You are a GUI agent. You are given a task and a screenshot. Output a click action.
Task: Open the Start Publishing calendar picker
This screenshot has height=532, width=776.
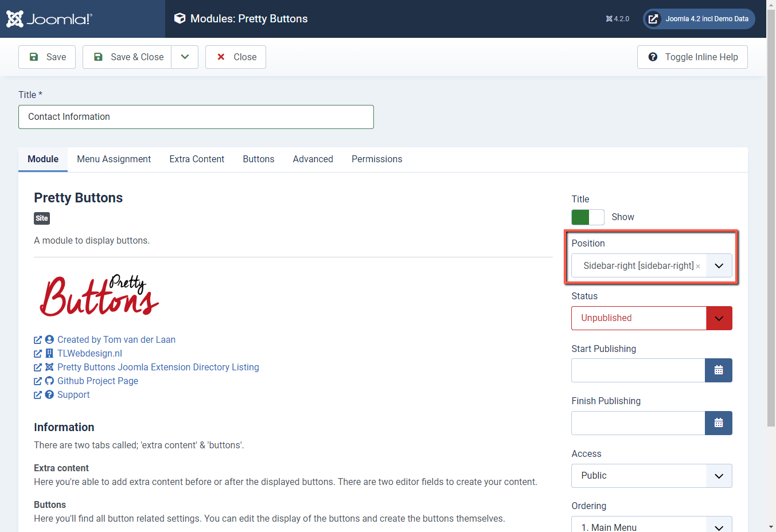[718, 370]
